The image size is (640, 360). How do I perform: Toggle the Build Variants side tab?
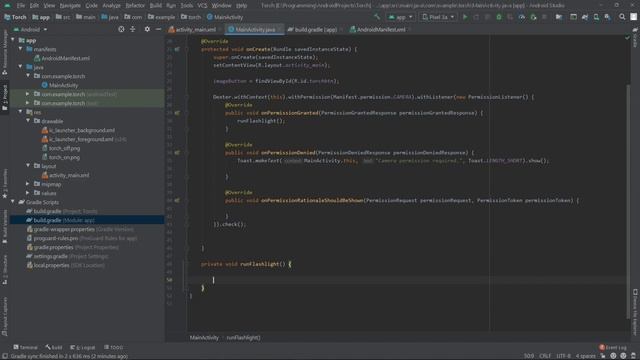pyautogui.click(x=4, y=227)
